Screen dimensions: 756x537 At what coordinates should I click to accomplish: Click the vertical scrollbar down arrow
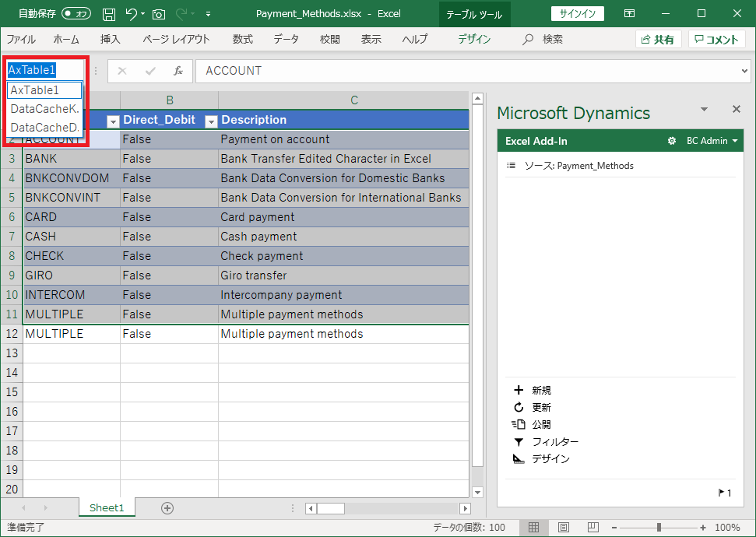[x=477, y=492]
